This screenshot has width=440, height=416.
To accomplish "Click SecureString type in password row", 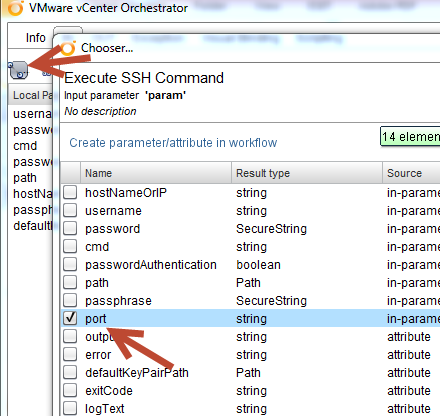I will [x=271, y=229].
